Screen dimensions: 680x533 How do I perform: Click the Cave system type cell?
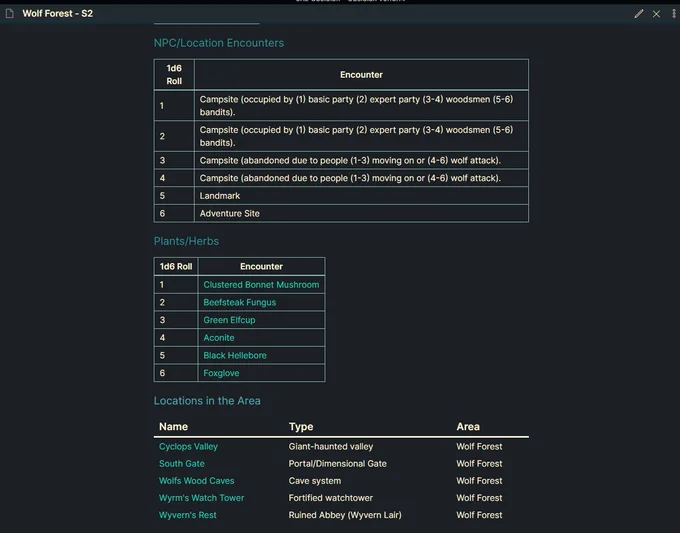[314, 481]
